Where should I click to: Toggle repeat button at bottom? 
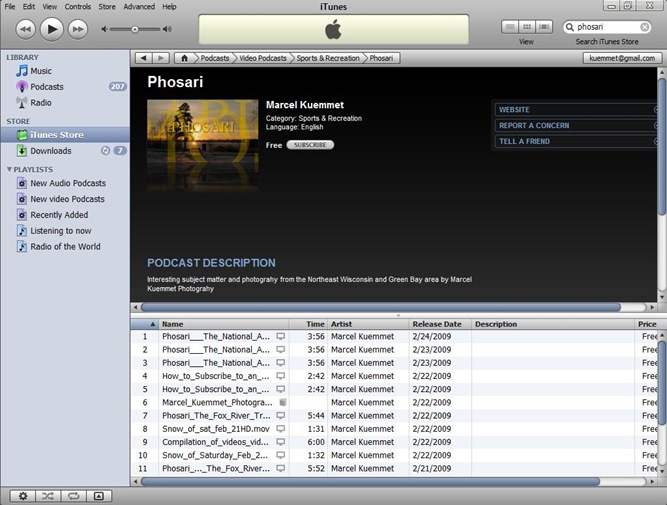[x=74, y=496]
